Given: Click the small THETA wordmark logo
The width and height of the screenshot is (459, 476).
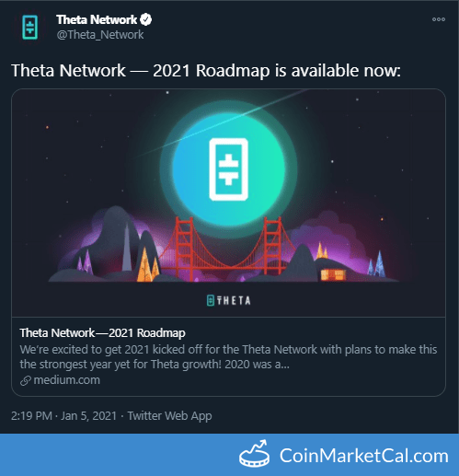Looking at the screenshot, I should click(228, 300).
